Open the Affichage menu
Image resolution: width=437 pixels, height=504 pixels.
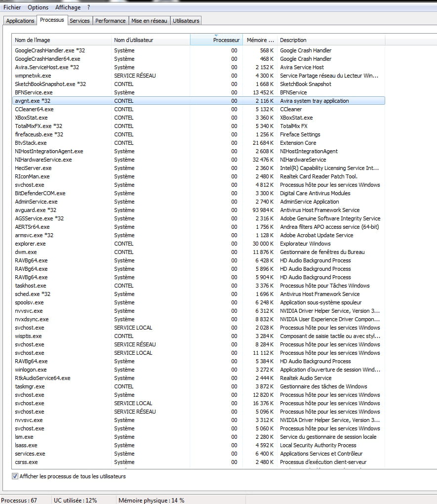coord(68,7)
